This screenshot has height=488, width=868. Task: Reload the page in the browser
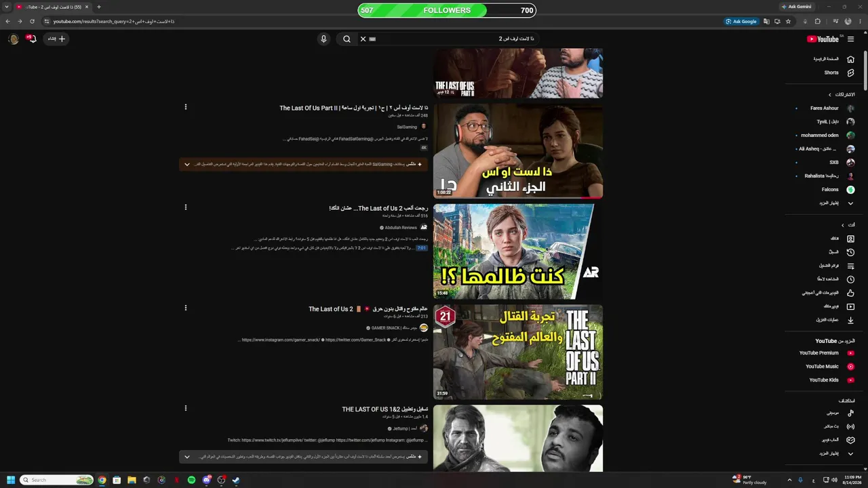click(x=32, y=22)
